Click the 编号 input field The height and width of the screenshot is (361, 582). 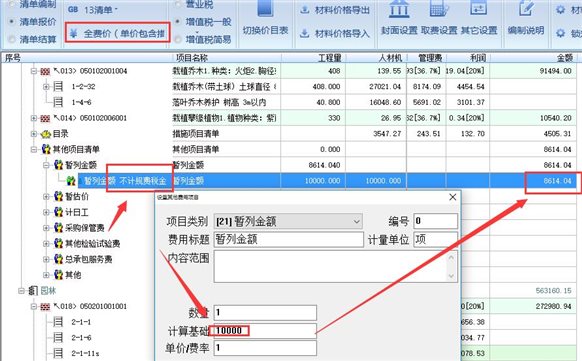435,221
